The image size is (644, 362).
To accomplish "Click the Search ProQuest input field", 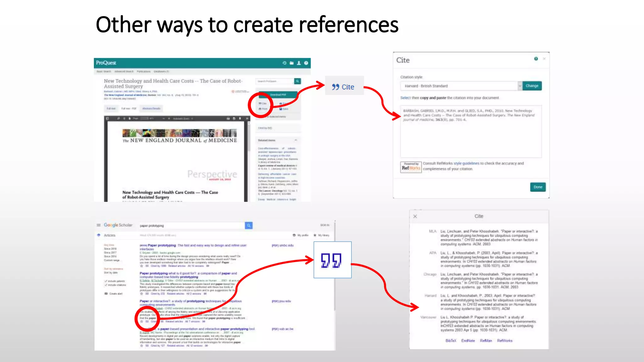I will (x=275, y=81).
